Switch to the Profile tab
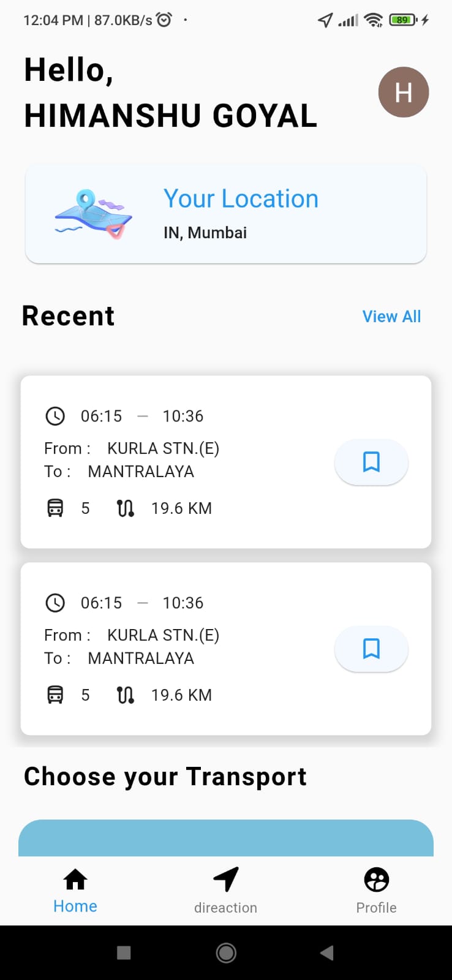This screenshot has width=452, height=980. pyautogui.click(x=376, y=891)
